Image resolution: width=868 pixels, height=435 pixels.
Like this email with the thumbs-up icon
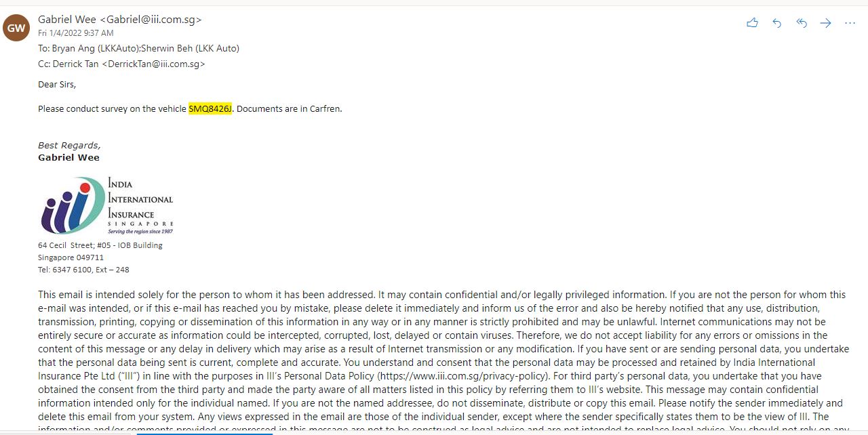click(x=752, y=23)
